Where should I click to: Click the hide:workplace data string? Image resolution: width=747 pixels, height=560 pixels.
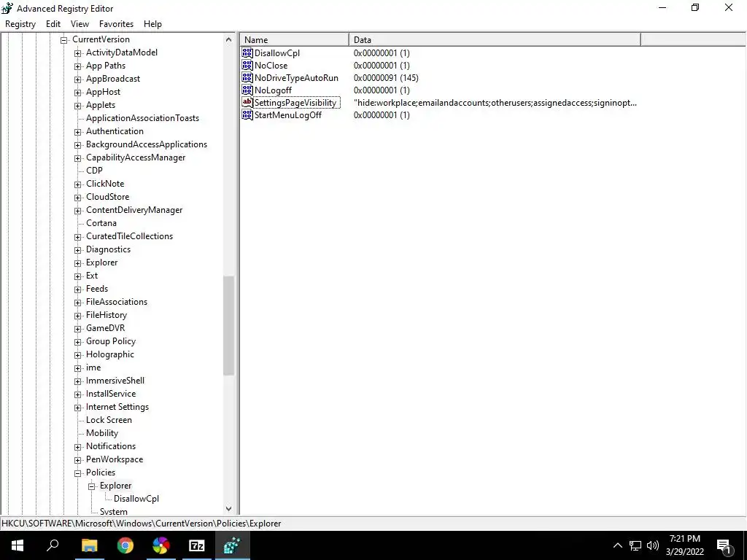click(x=495, y=102)
